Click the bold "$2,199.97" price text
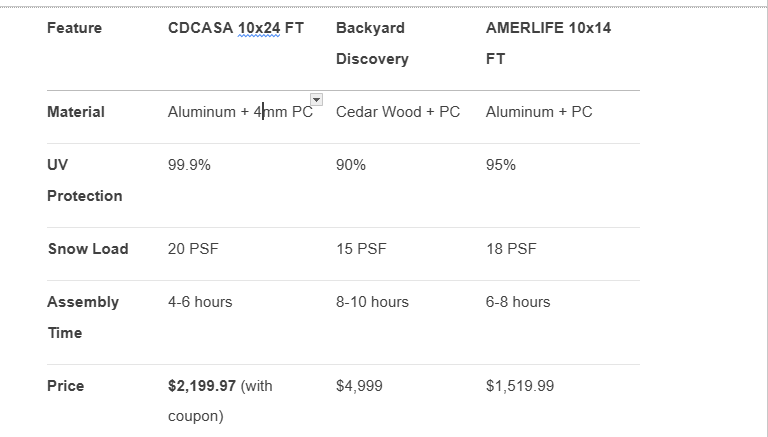The image size is (768, 437). coord(202,386)
